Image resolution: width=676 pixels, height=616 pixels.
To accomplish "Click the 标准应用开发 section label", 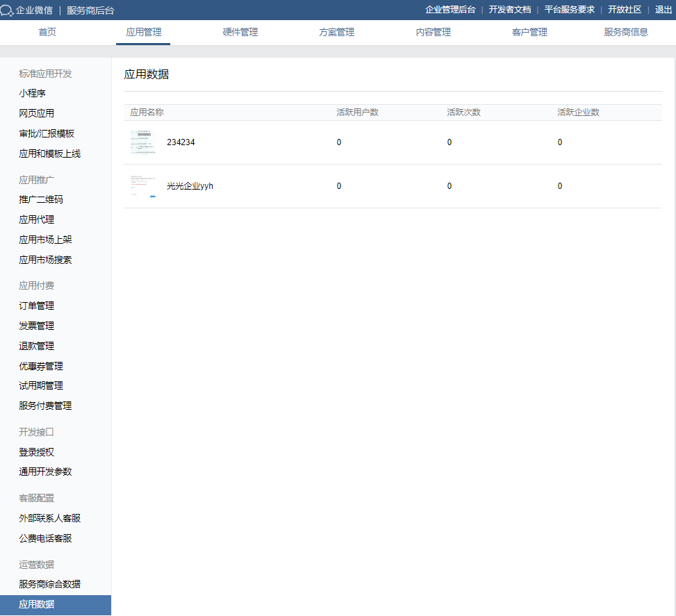I will pos(45,74).
